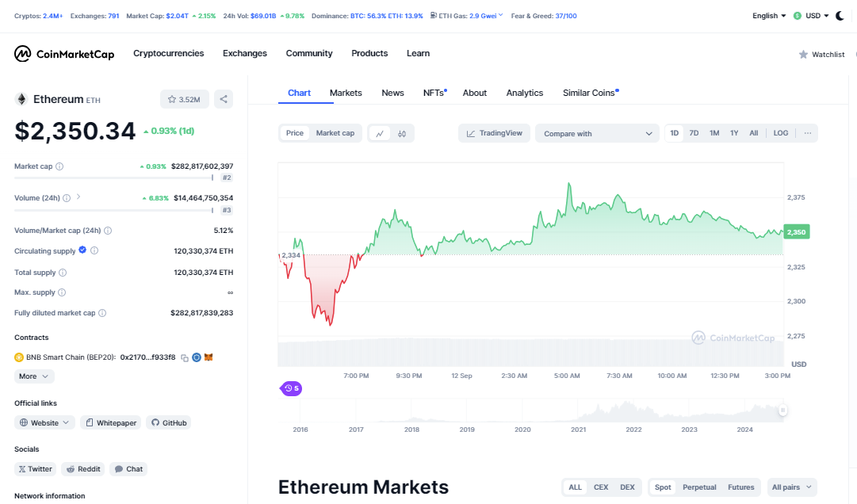Click the share icon beside Ethereum
The width and height of the screenshot is (857, 504).
click(224, 99)
